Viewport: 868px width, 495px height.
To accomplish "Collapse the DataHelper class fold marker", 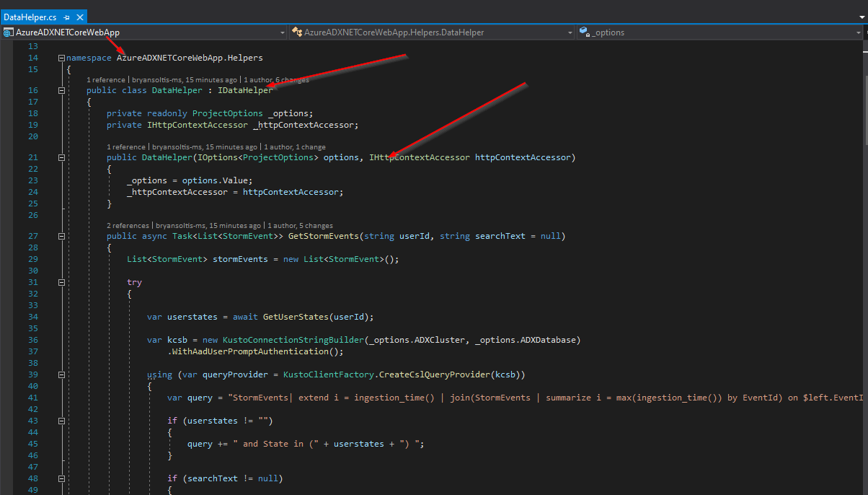I will 61,90.
